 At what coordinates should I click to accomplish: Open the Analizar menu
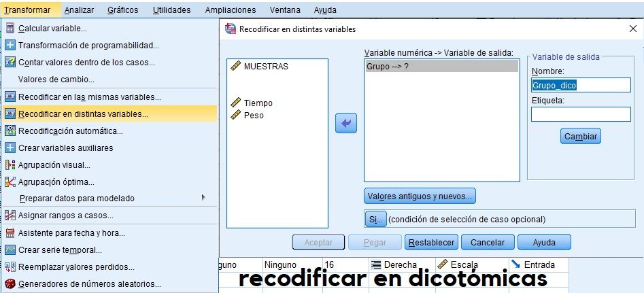coord(79,10)
